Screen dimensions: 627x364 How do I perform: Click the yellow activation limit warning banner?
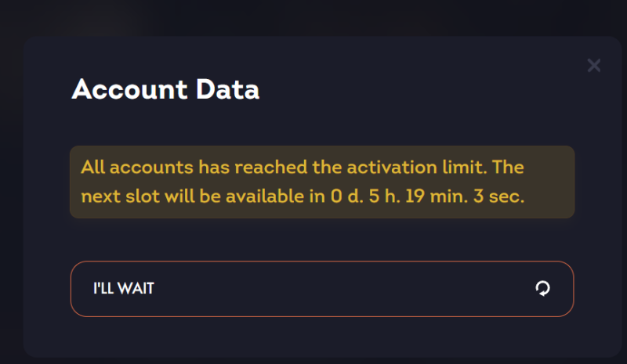(322, 182)
